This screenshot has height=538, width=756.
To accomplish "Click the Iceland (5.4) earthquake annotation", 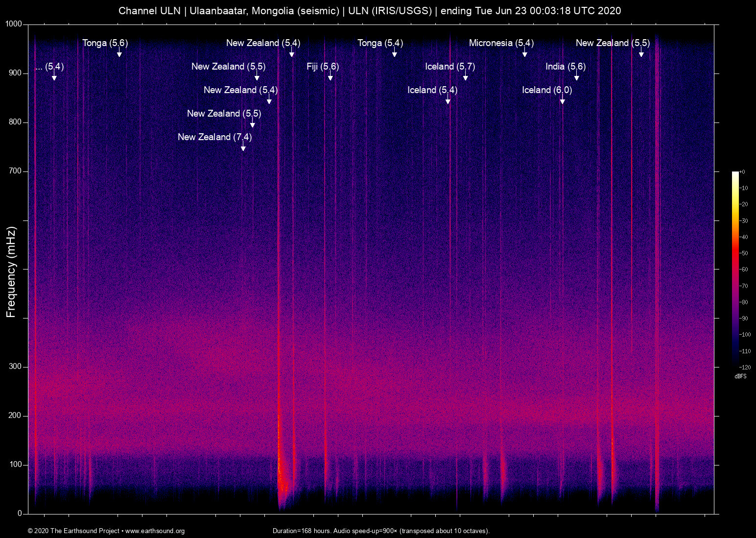I will [x=432, y=90].
